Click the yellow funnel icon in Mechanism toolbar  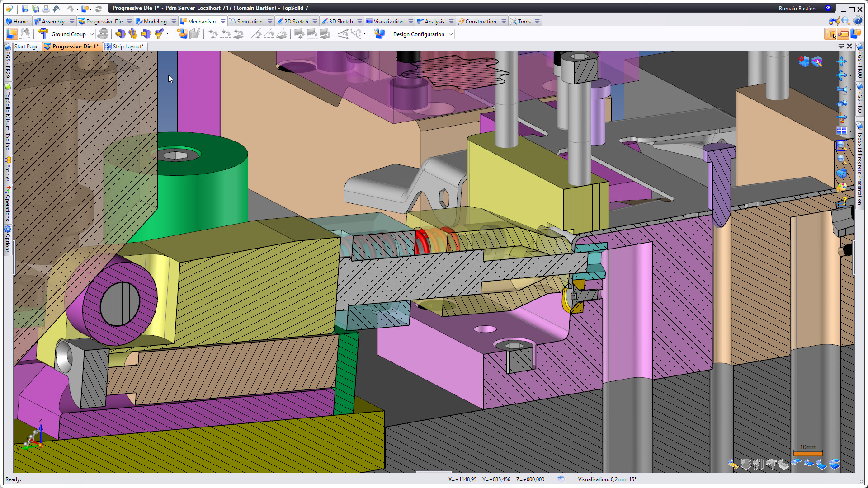click(x=159, y=34)
